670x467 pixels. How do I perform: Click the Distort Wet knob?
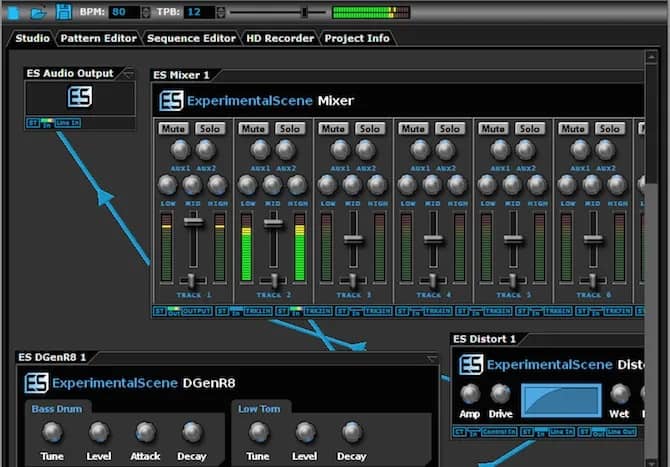pyautogui.click(x=619, y=394)
